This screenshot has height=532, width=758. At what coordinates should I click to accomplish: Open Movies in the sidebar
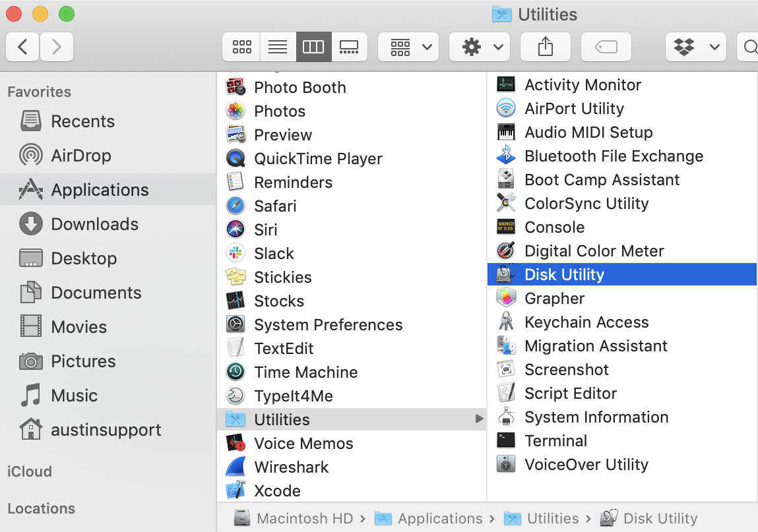(x=108, y=327)
